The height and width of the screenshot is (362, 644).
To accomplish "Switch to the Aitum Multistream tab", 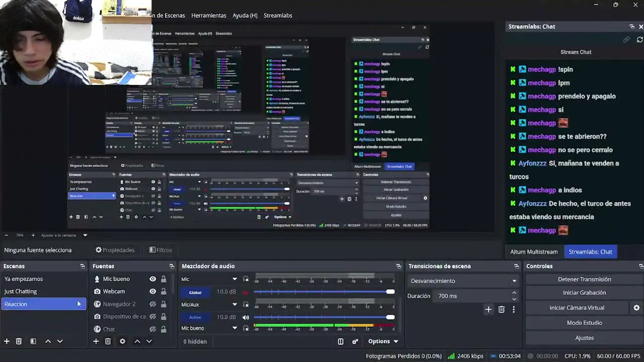I will tap(534, 252).
